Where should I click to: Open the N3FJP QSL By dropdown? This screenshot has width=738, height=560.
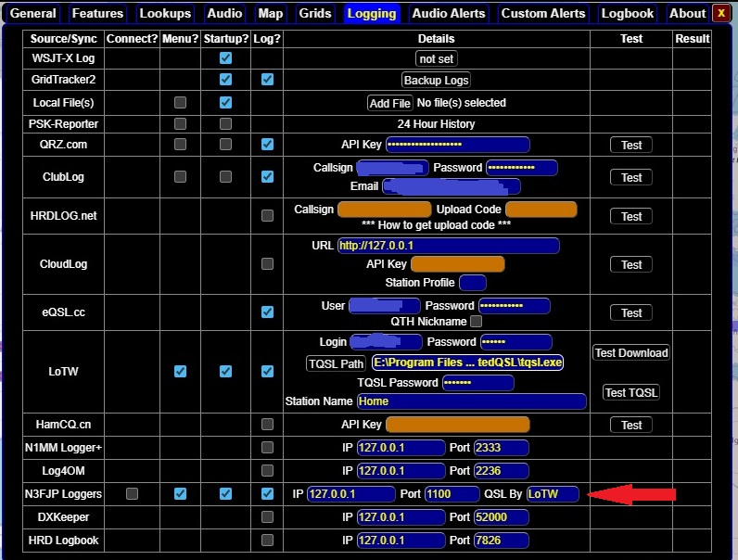(553, 493)
